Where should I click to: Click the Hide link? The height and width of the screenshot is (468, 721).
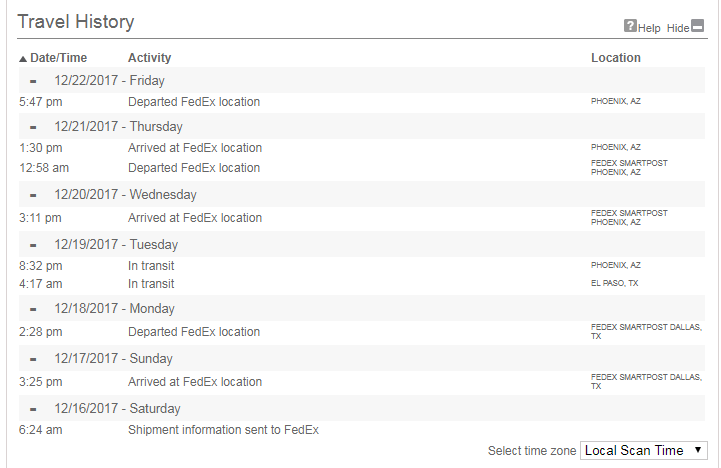click(678, 28)
